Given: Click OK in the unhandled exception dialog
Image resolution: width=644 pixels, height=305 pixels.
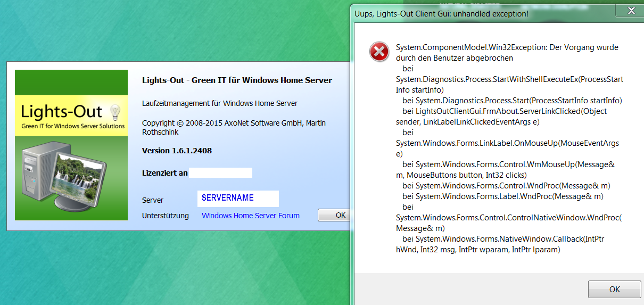Looking at the screenshot, I should [x=614, y=290].
